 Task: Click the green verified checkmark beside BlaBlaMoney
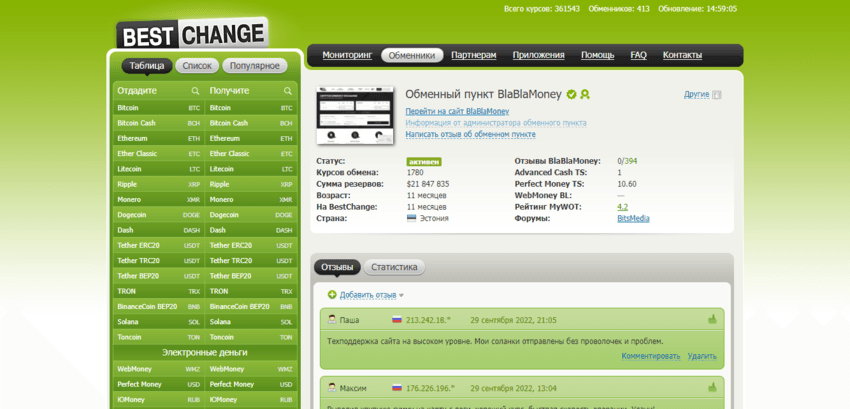571,94
